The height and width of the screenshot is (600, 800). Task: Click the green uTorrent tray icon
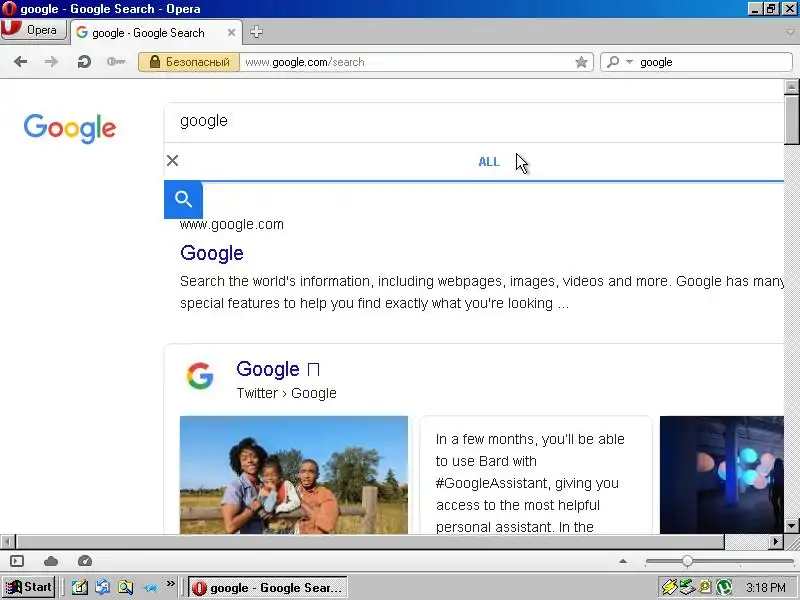tap(724, 587)
